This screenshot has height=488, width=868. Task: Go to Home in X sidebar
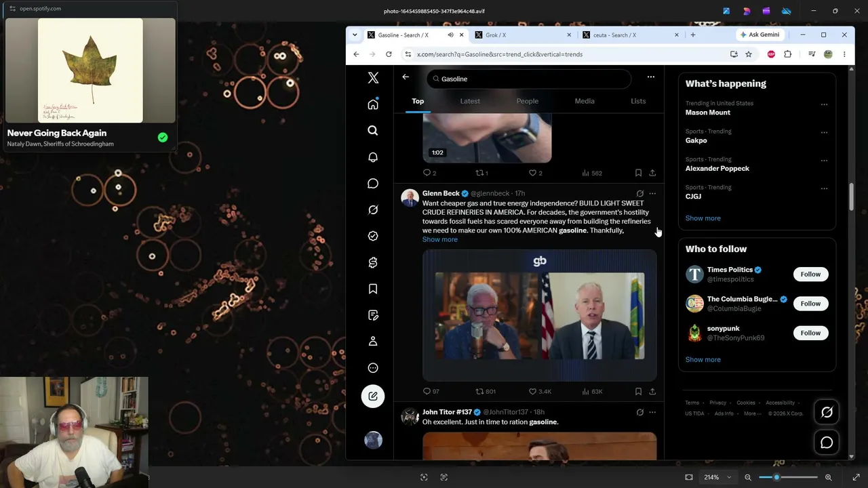point(373,104)
